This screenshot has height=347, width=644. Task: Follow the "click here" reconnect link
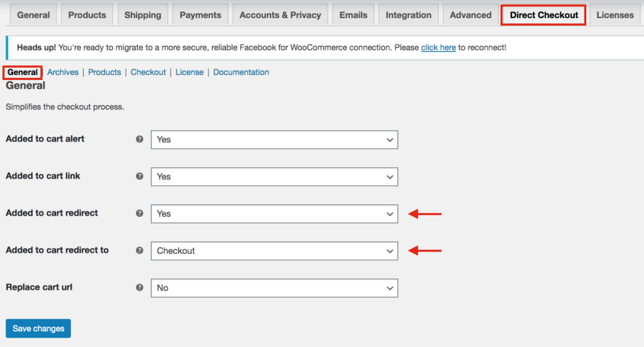click(x=438, y=47)
